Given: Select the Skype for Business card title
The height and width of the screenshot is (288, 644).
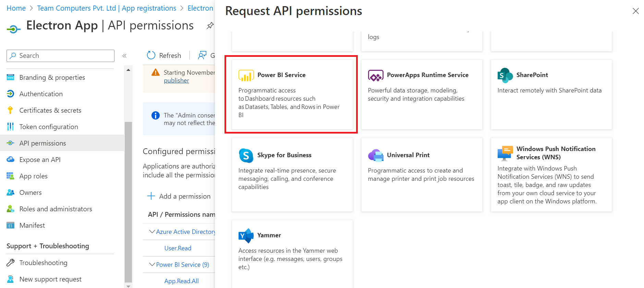Looking at the screenshot, I should click(x=284, y=155).
